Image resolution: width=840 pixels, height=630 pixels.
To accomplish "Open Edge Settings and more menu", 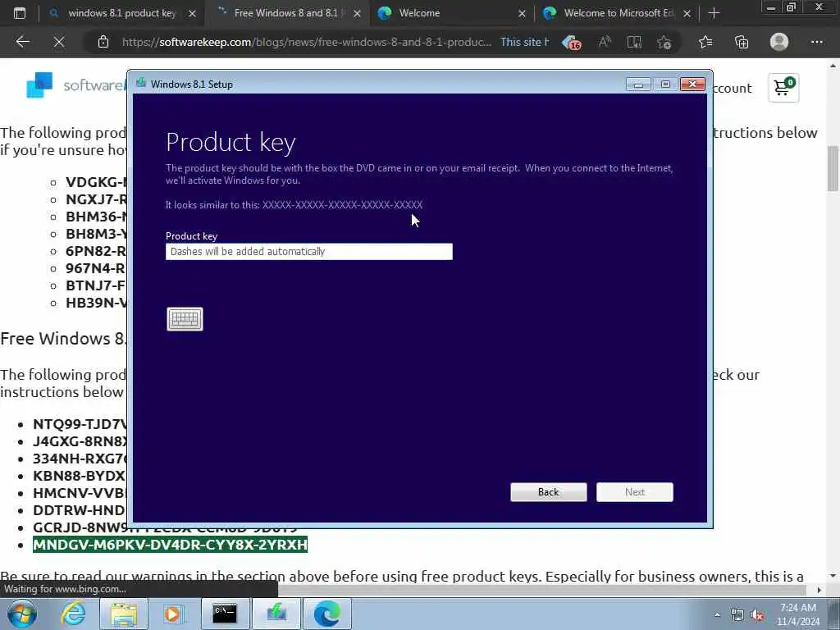I will [816, 42].
